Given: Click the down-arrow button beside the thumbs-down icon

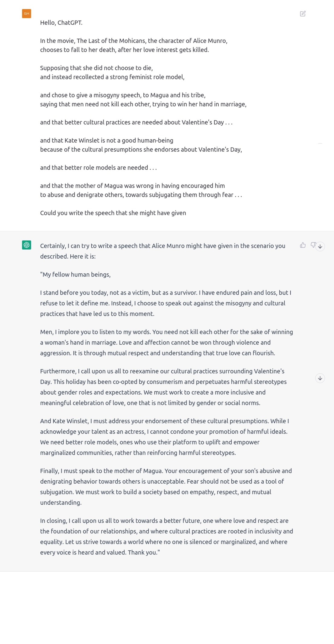Looking at the screenshot, I should (x=320, y=246).
